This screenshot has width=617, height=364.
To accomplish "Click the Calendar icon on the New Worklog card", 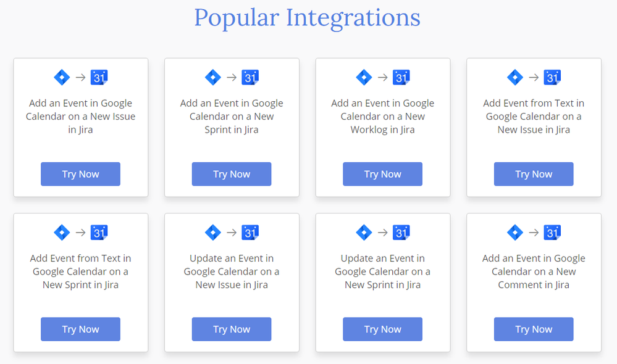I will coord(401,77).
